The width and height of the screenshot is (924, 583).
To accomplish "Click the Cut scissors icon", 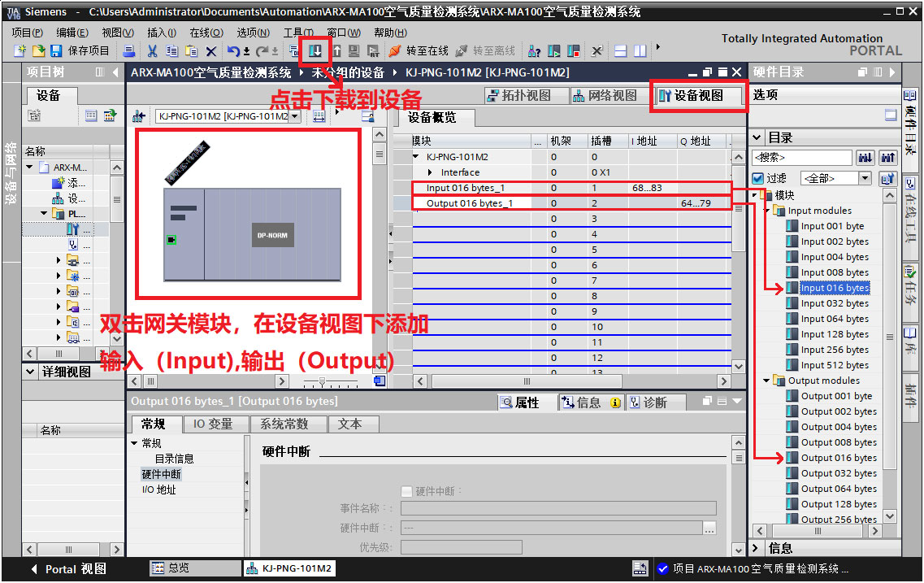I will 152,51.
